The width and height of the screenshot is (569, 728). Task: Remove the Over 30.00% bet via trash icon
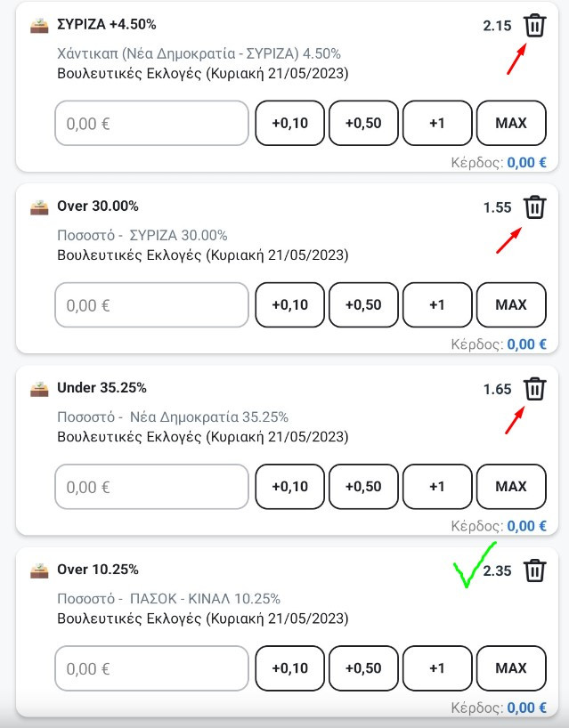pyautogui.click(x=534, y=207)
